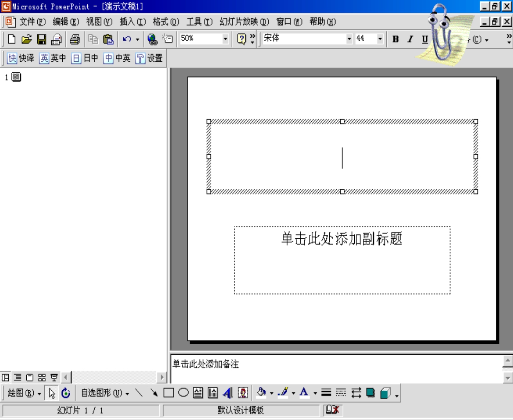
Task: Undo the last action
Action: coord(127,39)
